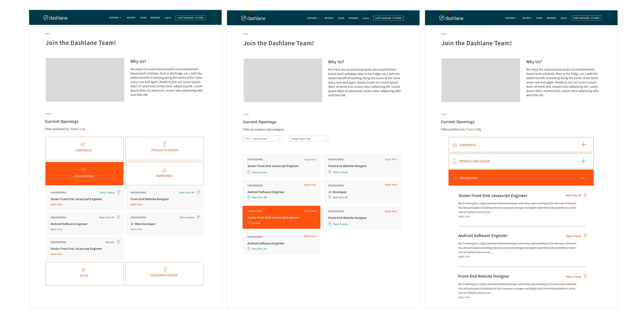Screen dimensions: 644x318
Task: Open the Features menu in the right mockup header
Action: click(x=511, y=18)
